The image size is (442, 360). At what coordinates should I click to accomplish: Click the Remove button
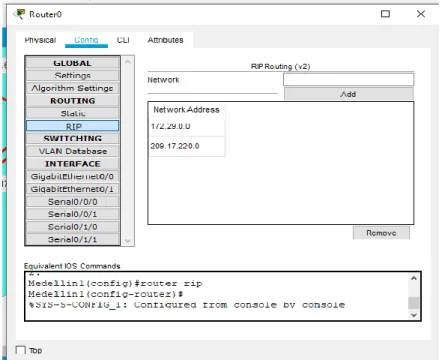click(x=381, y=233)
